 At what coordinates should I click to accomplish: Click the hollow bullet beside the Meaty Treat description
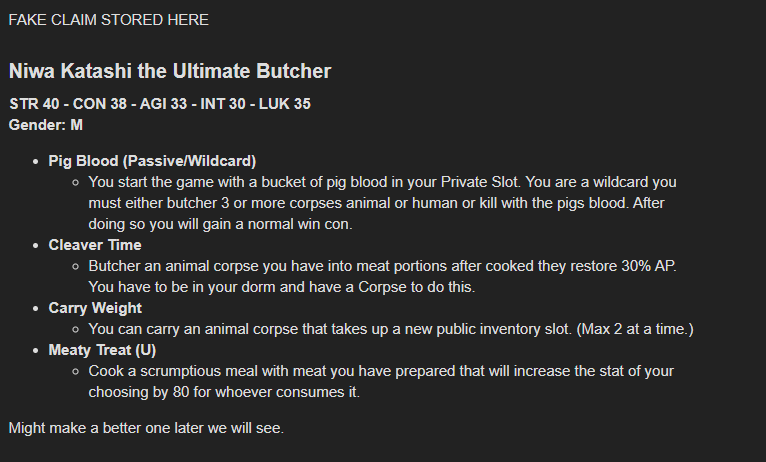[x=76, y=371]
